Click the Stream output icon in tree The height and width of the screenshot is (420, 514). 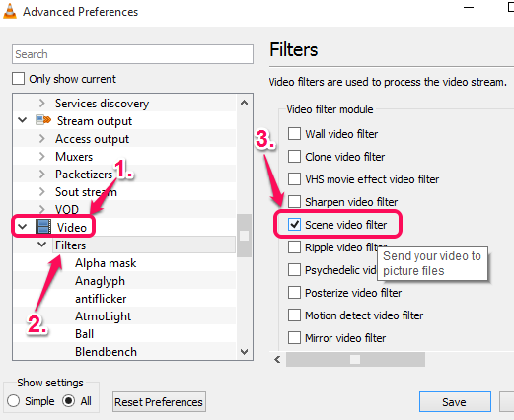tap(43, 120)
